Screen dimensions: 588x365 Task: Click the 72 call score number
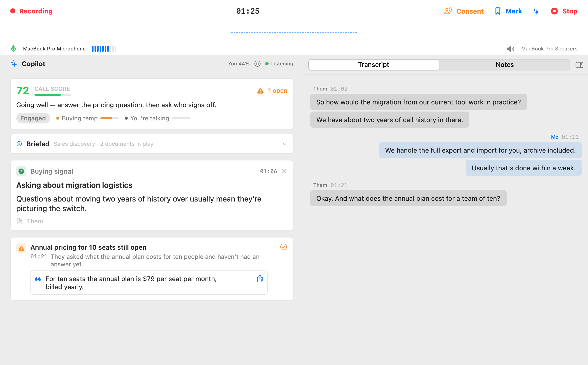[23, 90]
